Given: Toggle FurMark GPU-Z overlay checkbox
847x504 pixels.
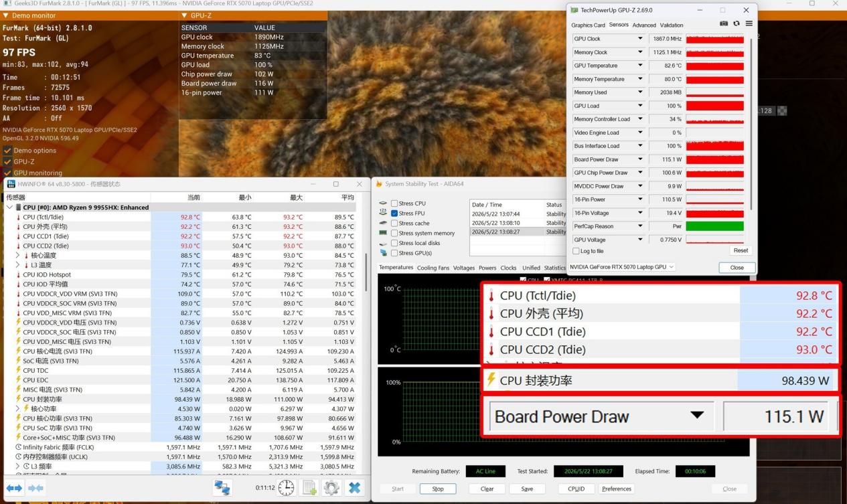Looking at the screenshot, I should tap(7, 161).
